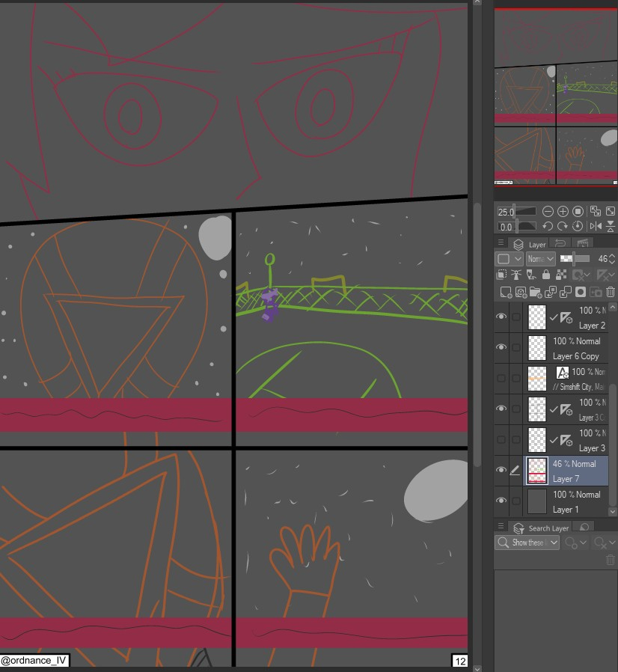618x672 pixels.
Task: Open the blending mode Normal dropdown
Action: 539,258
